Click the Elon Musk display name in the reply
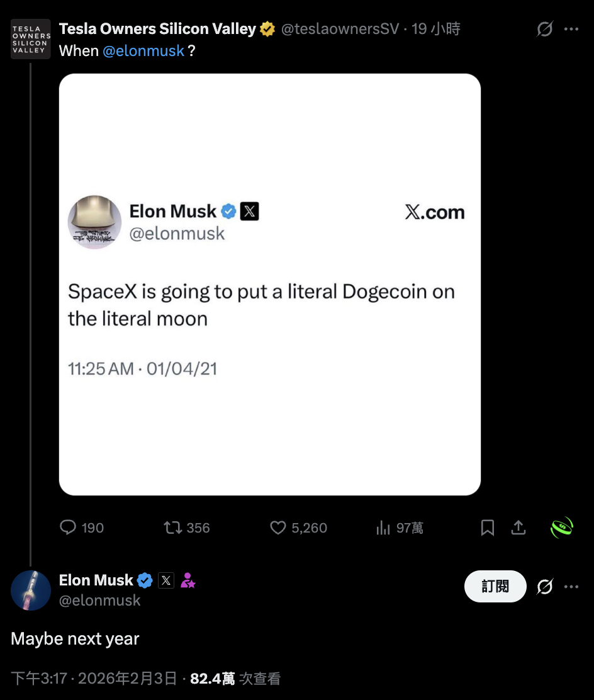594x700 pixels. tap(96, 580)
